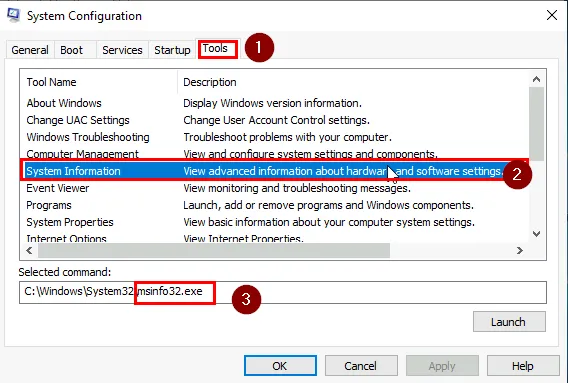The height and width of the screenshot is (383, 568).
Task: Click 'Launch, add or remove programs' description
Action: coord(329,205)
